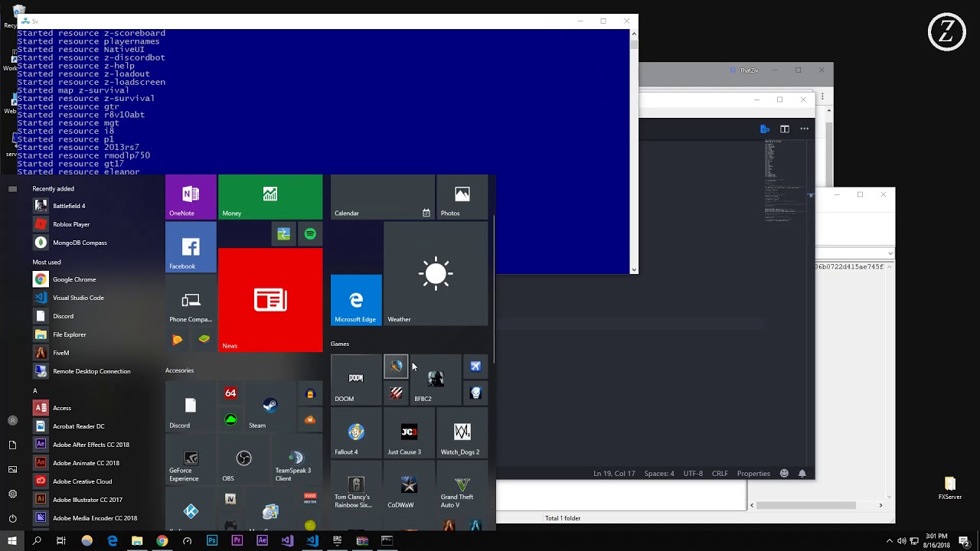Toggle split editor in VS Code
Viewport: 980px width, 551px height.
pos(785,129)
